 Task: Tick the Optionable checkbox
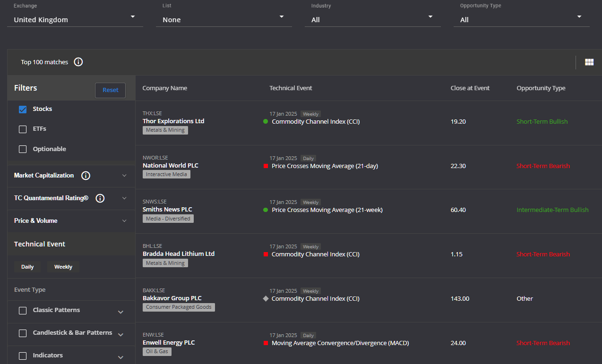click(x=23, y=149)
